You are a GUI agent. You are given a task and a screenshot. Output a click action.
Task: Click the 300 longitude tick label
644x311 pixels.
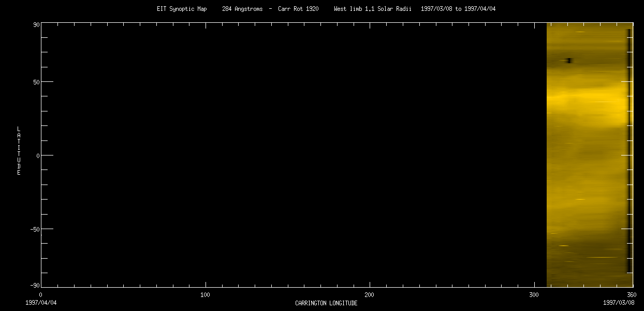(x=534, y=294)
